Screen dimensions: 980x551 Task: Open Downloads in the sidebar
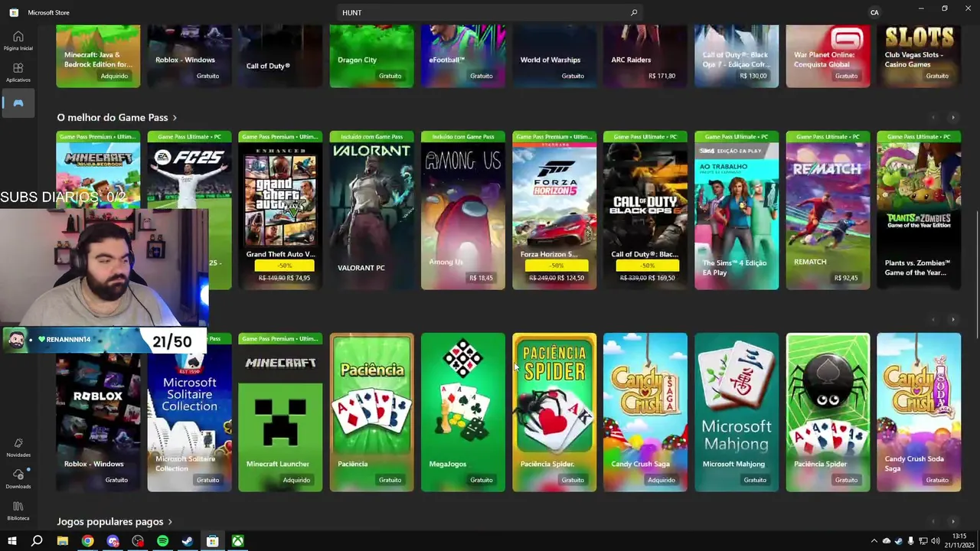pos(18,479)
